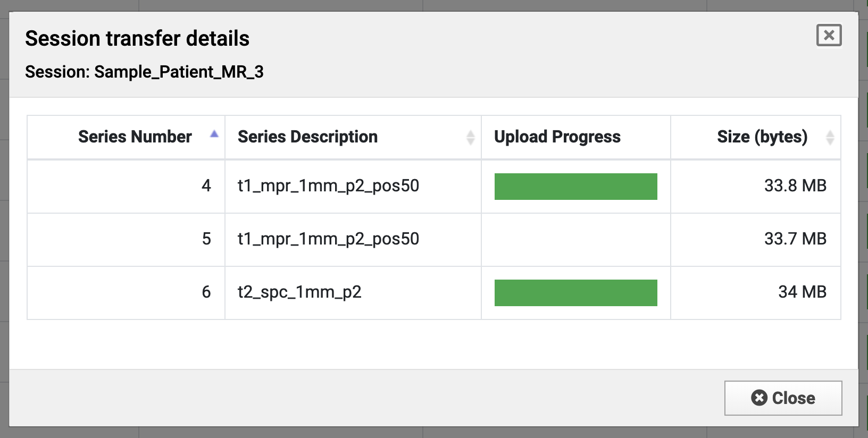Close dialog with the top-right X icon
Screen dimensions: 868x438
(829, 36)
